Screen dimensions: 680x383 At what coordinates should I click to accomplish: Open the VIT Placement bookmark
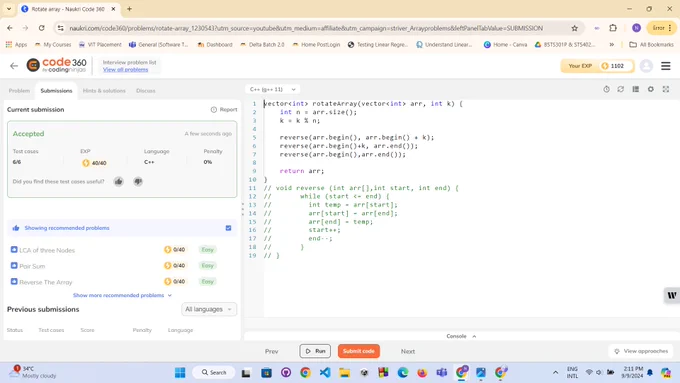click(100, 45)
